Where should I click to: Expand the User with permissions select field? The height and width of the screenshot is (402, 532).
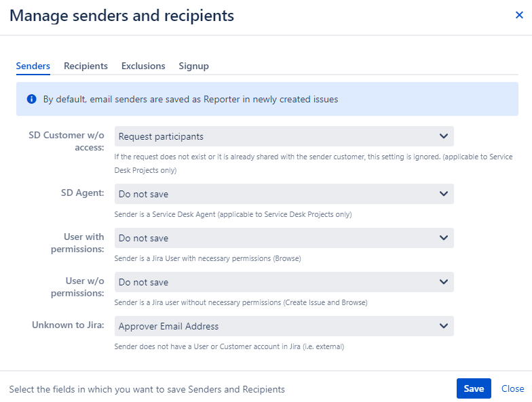284,238
